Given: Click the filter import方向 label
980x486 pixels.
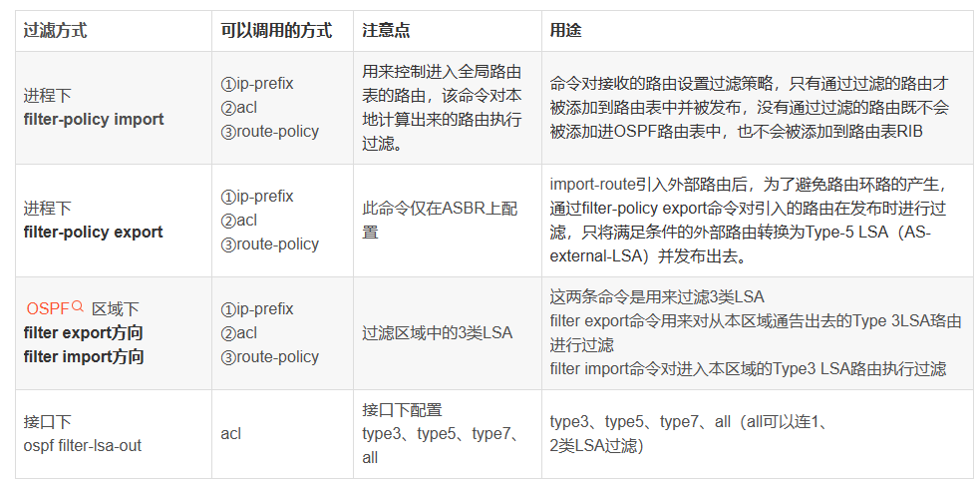Looking at the screenshot, I should point(84,356).
